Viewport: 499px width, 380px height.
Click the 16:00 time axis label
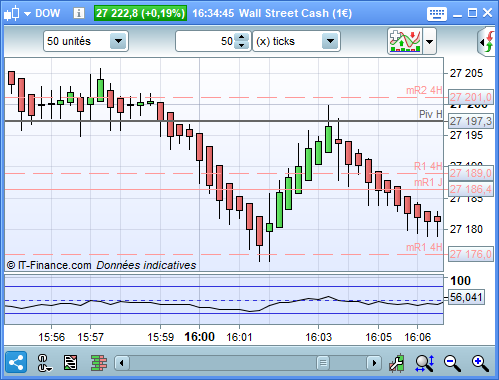[199, 337]
